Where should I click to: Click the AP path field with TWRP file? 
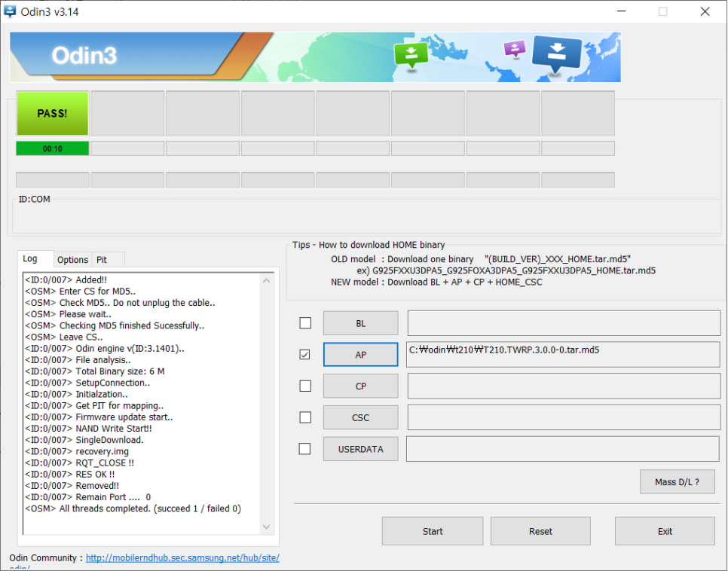[x=563, y=355]
